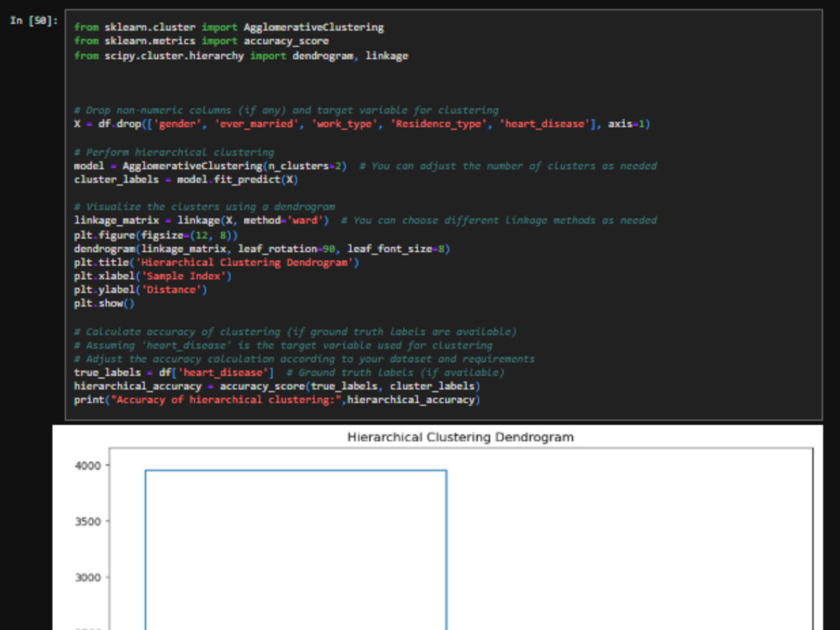Click the dendrogram leaf_rotation line
Screen dimensions: 840x630
pos(262,249)
